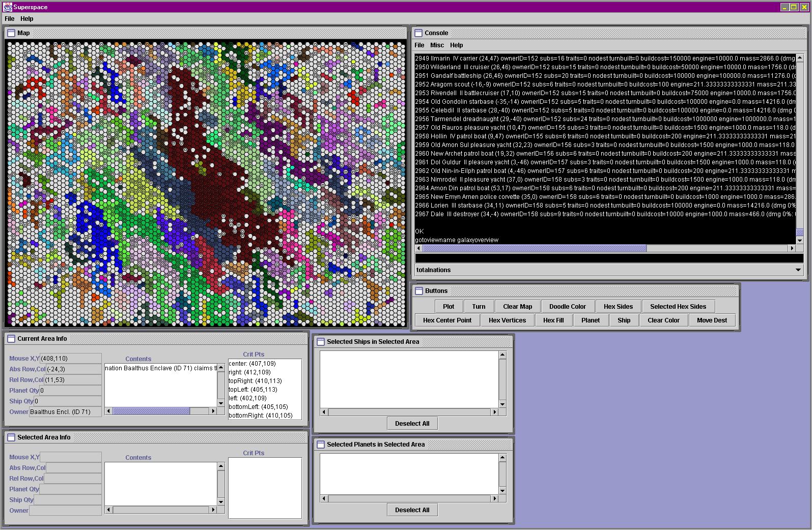Click the Current Area Info panel icon
This screenshot has height=530, width=812.
(x=11, y=339)
